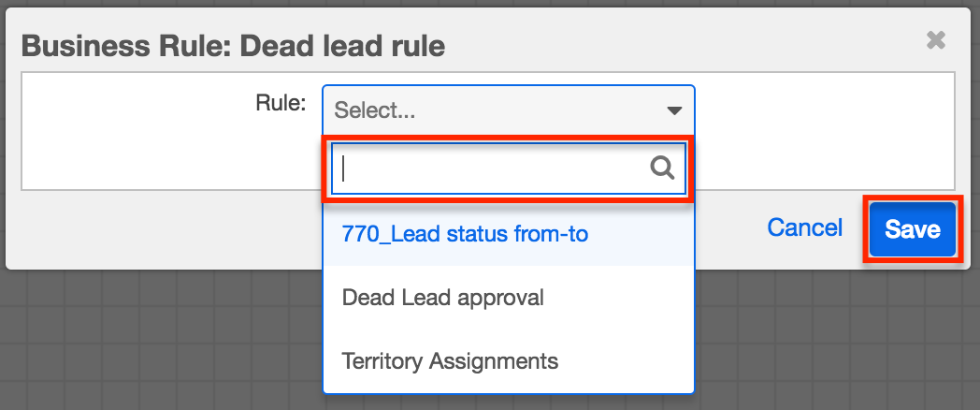The width and height of the screenshot is (980, 410).
Task: Click the "Select..." placeholder text
Action: point(375,110)
